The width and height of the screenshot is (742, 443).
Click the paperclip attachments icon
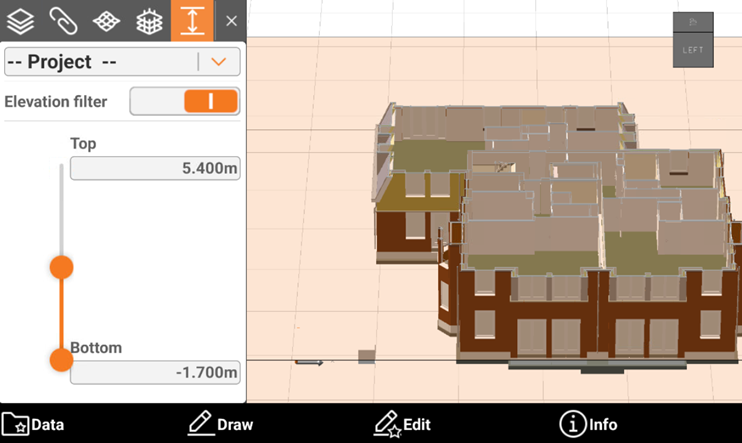(x=65, y=20)
